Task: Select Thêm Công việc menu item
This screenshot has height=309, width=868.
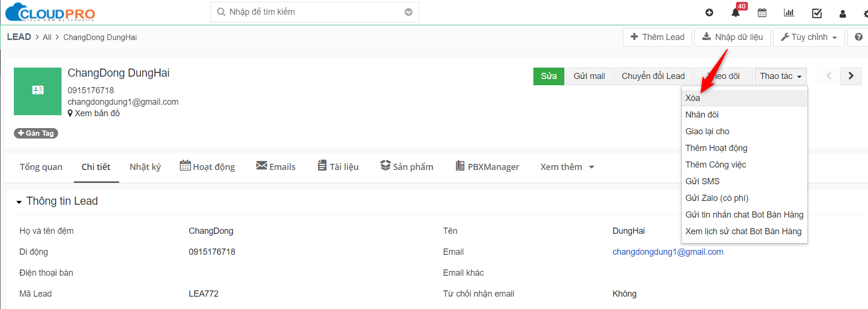Action: 744,165
